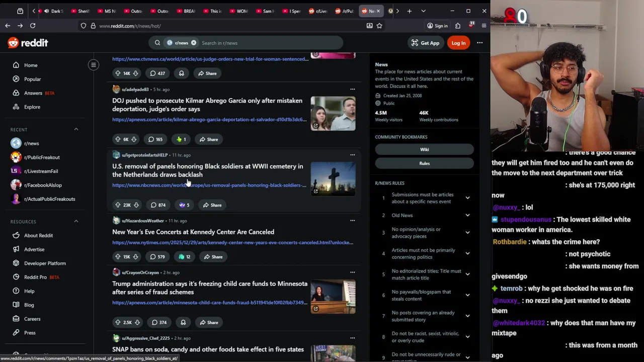Click the browser address bar URL

click(x=130, y=26)
